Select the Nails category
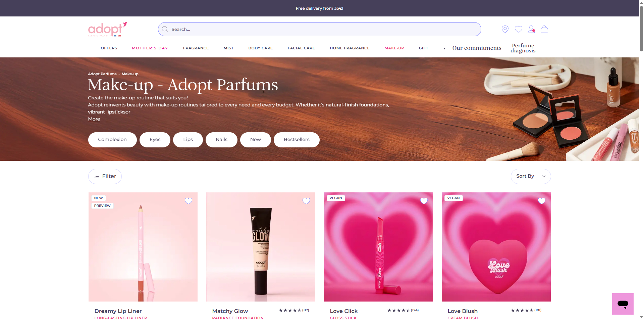The image size is (644, 320). coord(221,140)
